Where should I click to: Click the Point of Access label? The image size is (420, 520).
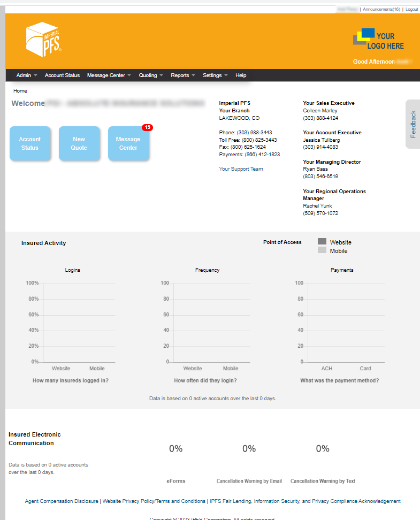[x=282, y=242]
